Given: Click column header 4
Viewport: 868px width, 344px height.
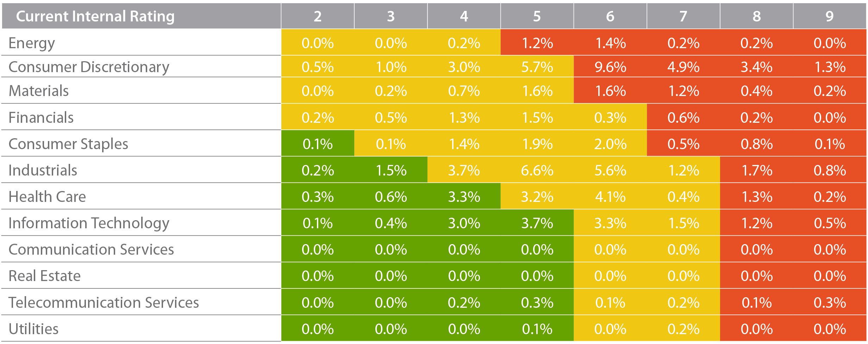Looking at the screenshot, I should 464,16.
